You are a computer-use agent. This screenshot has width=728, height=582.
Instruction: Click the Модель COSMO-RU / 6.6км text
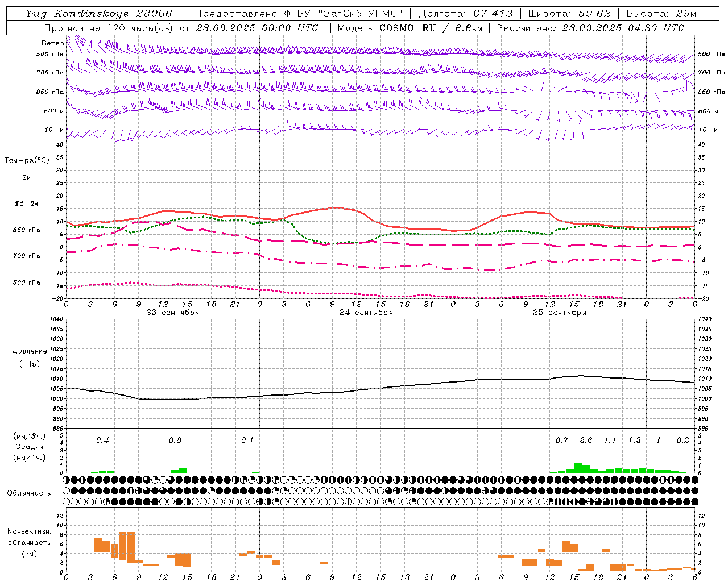409,28
